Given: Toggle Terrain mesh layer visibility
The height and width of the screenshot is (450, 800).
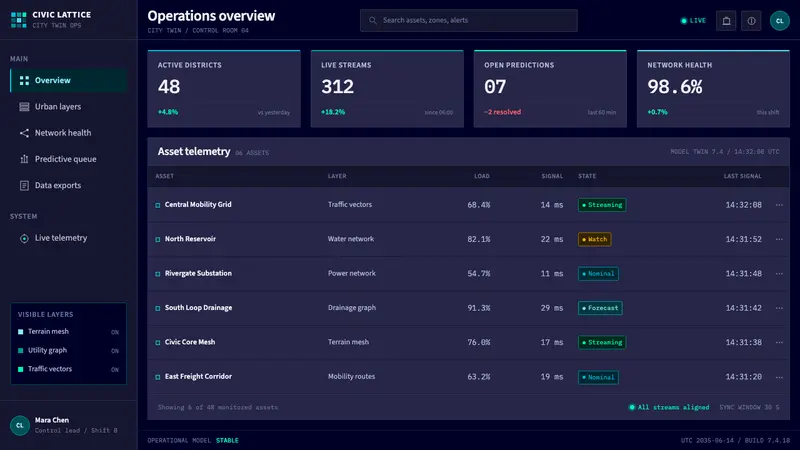Looking at the screenshot, I should [x=68, y=332].
